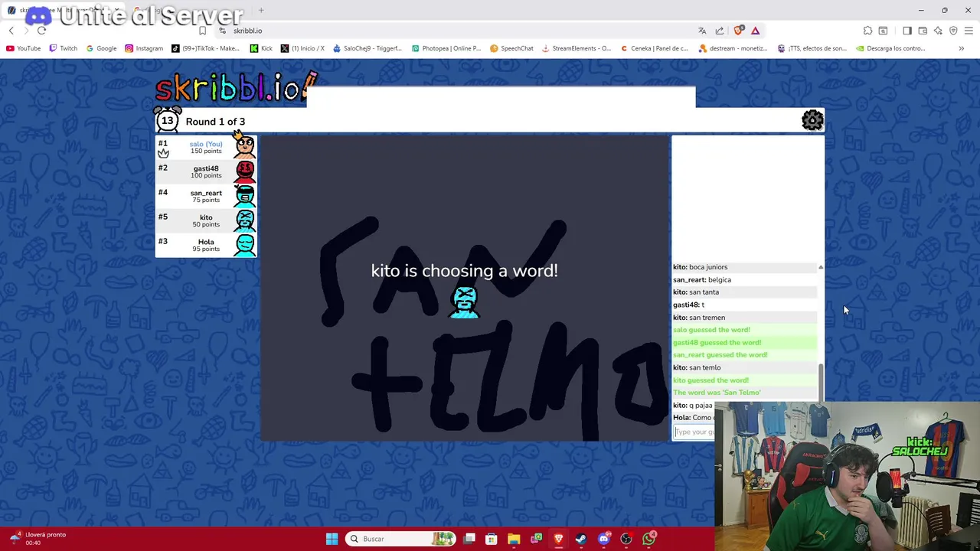Open SpeechChat bookmark
980x551 pixels.
(x=511, y=48)
